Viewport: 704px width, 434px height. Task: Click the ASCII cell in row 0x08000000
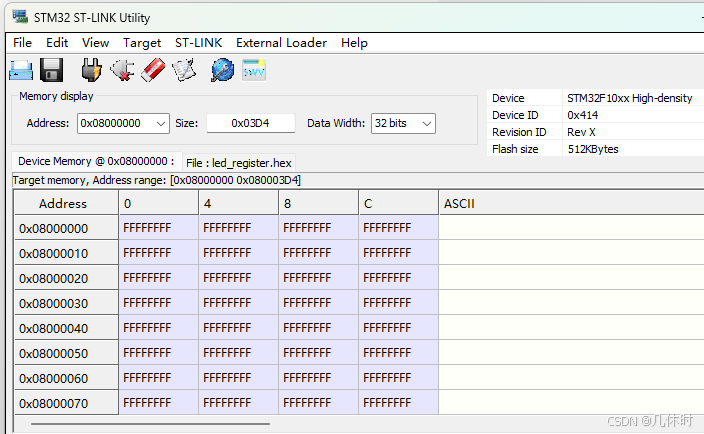pyautogui.click(x=572, y=228)
